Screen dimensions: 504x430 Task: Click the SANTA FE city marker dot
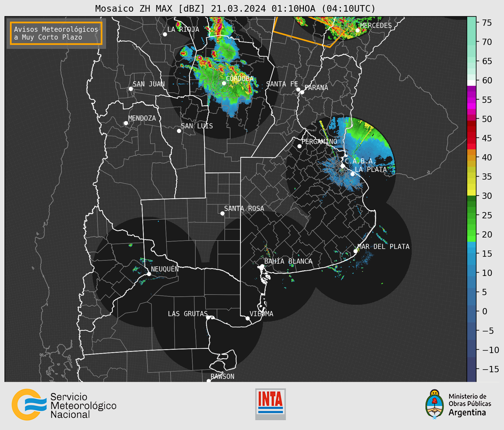[x=298, y=89]
